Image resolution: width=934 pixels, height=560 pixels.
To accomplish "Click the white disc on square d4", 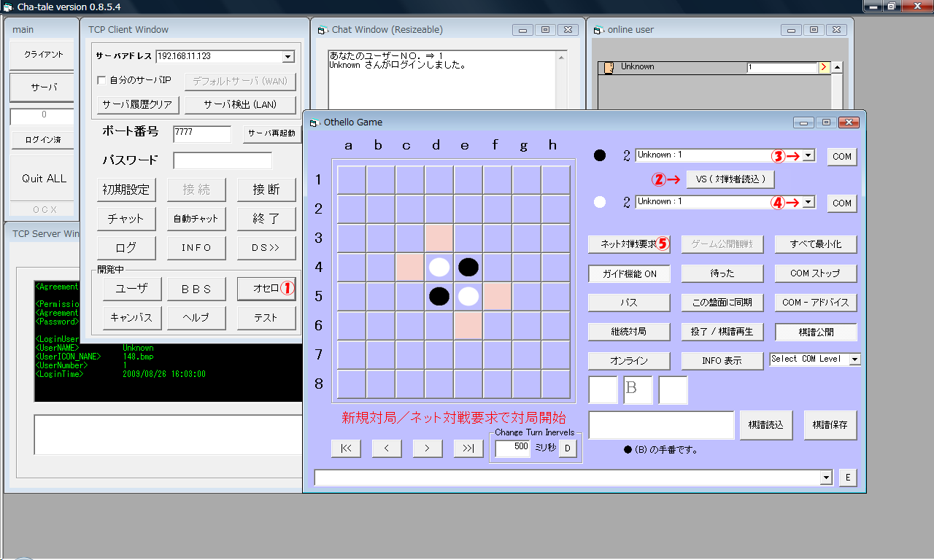I will point(439,267).
